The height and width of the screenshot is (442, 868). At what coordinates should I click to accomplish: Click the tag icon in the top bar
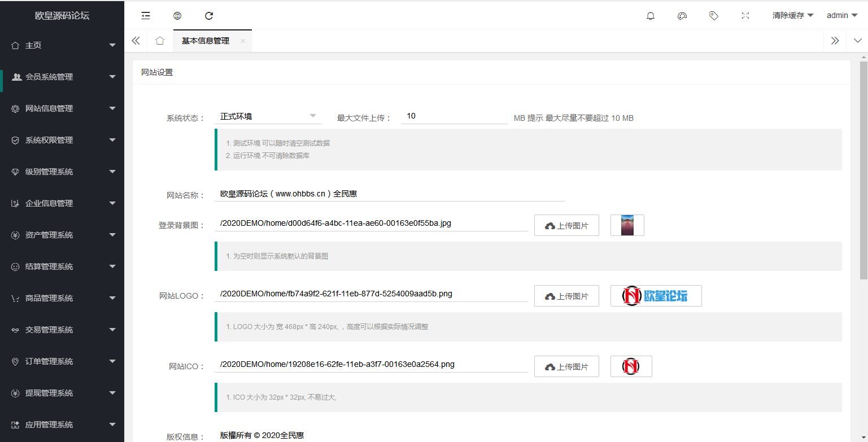tap(713, 15)
